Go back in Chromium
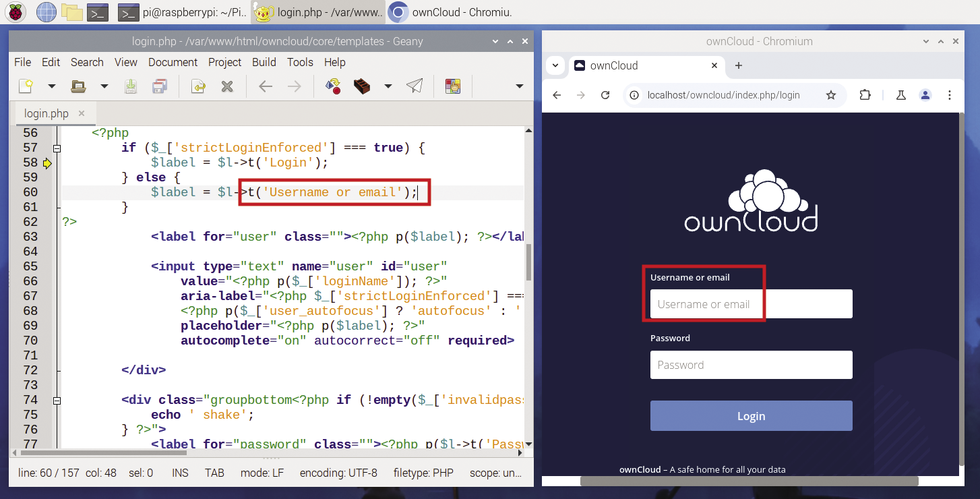This screenshot has height=499, width=980. click(557, 95)
